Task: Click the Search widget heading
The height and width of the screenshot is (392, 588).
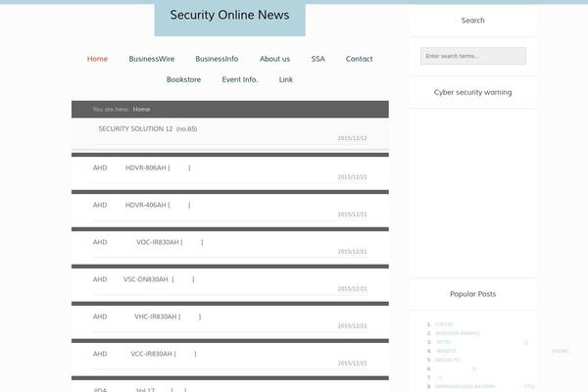Action: [473, 21]
